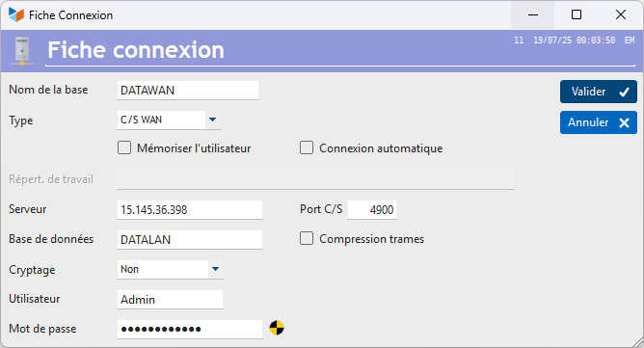Click the yellow-black password reveal icon
The height and width of the screenshot is (348, 644).
click(277, 328)
